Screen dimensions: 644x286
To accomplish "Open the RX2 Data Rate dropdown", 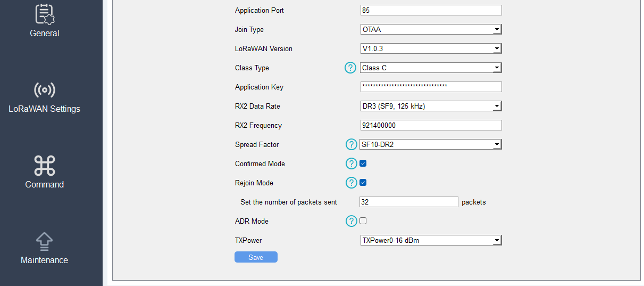I will 431,107.
